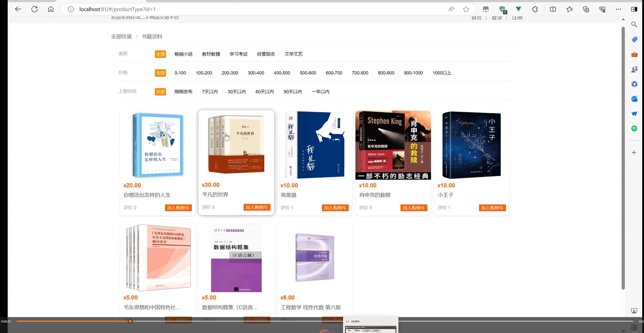Open Spotify icon in sidebar
Viewport: 644px width, 333px height.
[634, 129]
